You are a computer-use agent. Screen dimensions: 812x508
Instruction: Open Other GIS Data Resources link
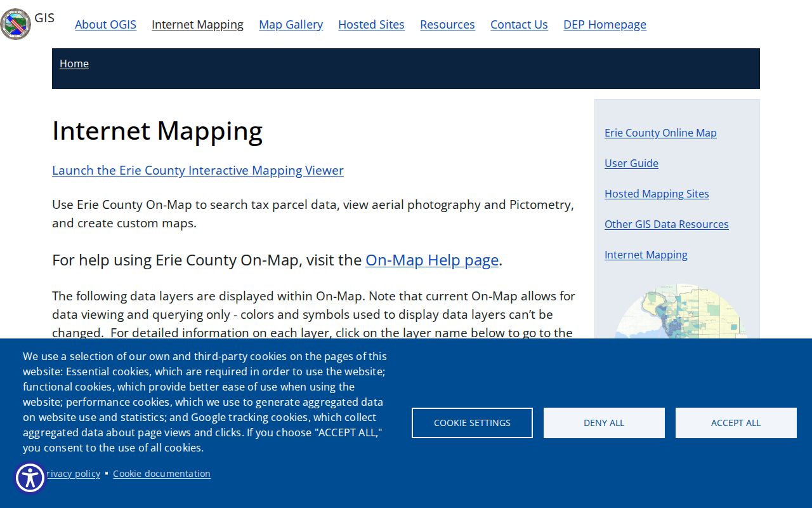click(666, 224)
